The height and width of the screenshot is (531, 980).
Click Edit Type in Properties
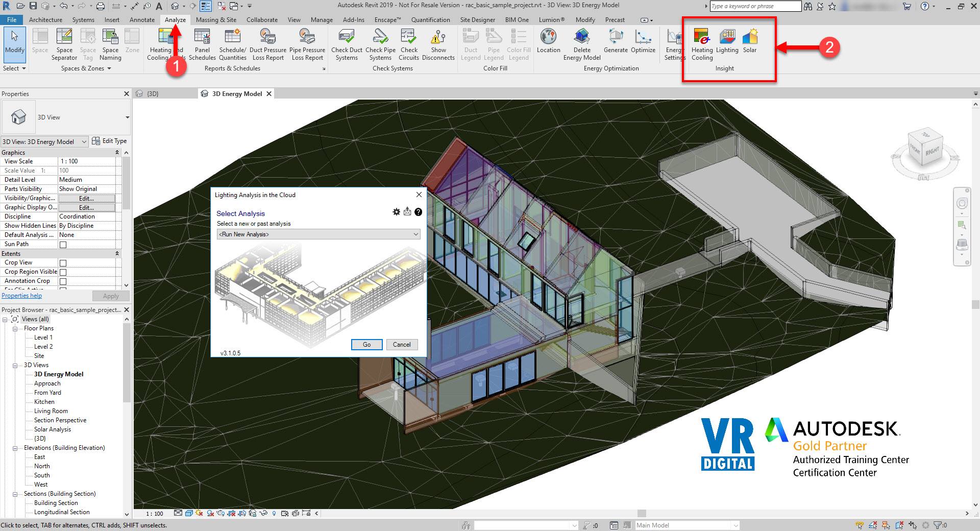(110, 141)
